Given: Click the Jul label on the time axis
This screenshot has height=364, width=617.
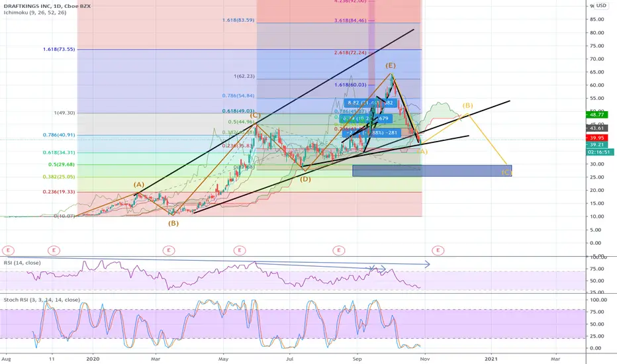Looking at the screenshot, I should [289, 359].
